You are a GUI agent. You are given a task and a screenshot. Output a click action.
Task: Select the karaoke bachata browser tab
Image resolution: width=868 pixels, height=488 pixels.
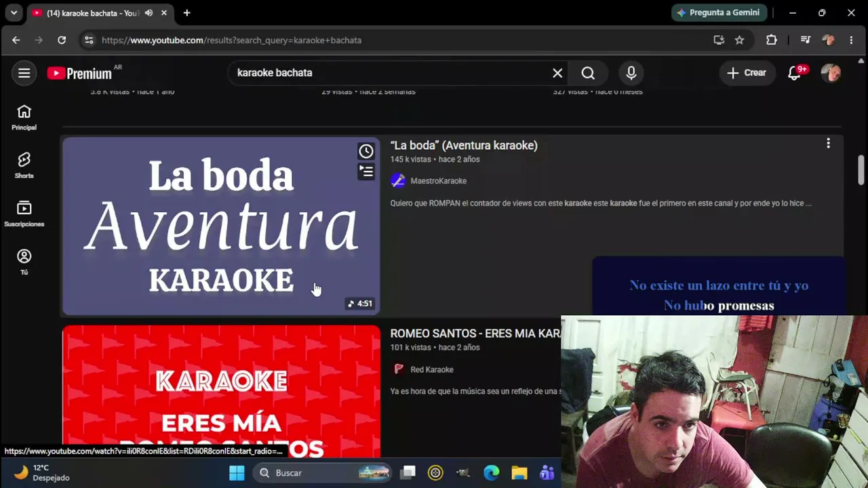click(100, 13)
